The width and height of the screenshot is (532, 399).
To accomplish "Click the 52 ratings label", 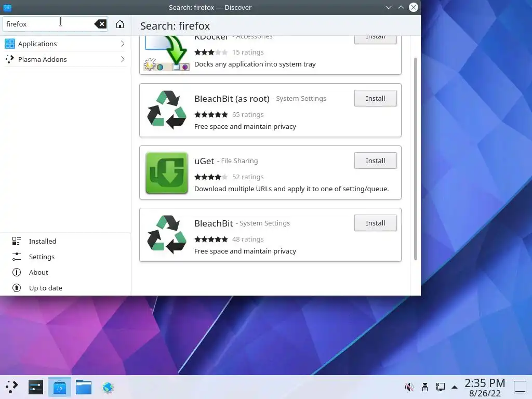I will click(248, 177).
